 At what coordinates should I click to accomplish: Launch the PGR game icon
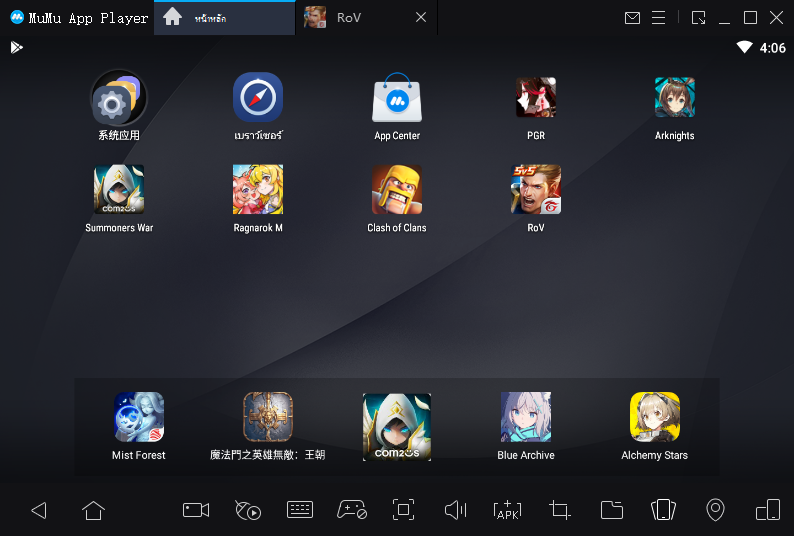click(x=535, y=98)
